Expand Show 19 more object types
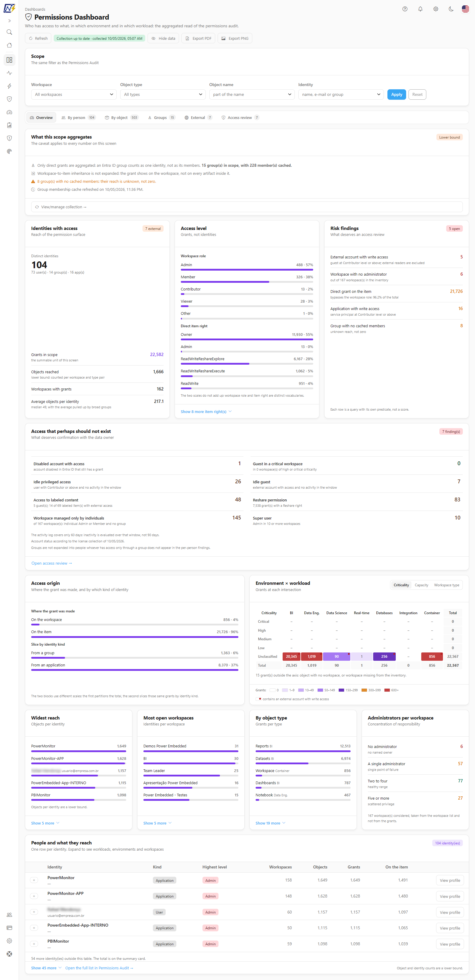The width and height of the screenshot is (475, 980). click(271, 823)
